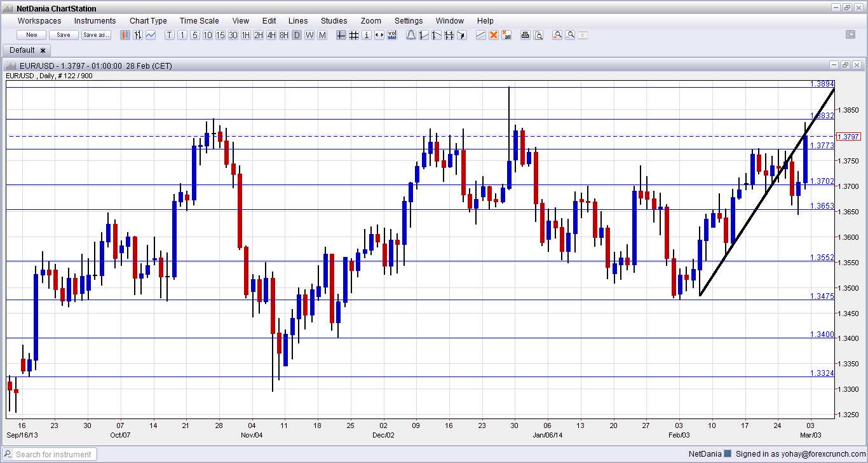Expand the Workspaces menu
868x463 pixels.
click(x=39, y=21)
